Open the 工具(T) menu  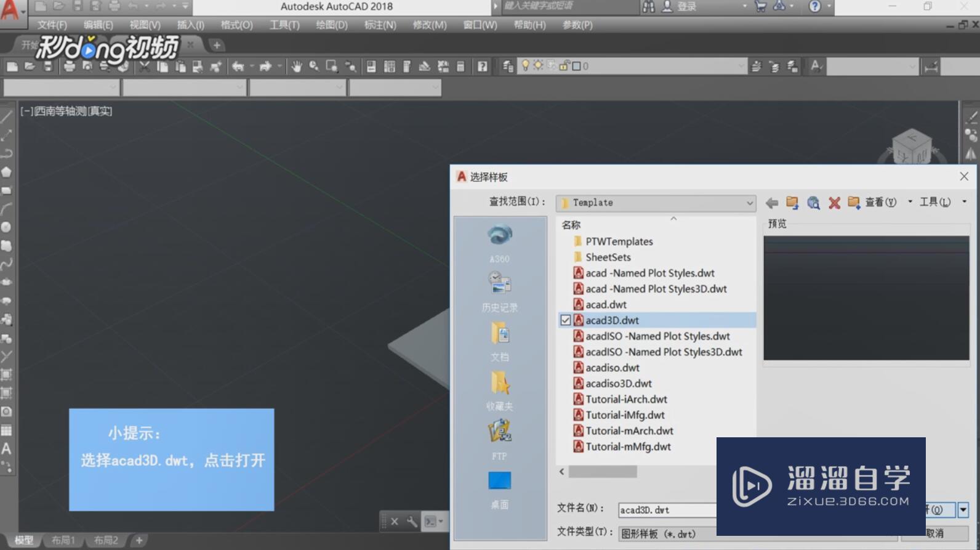pos(284,25)
